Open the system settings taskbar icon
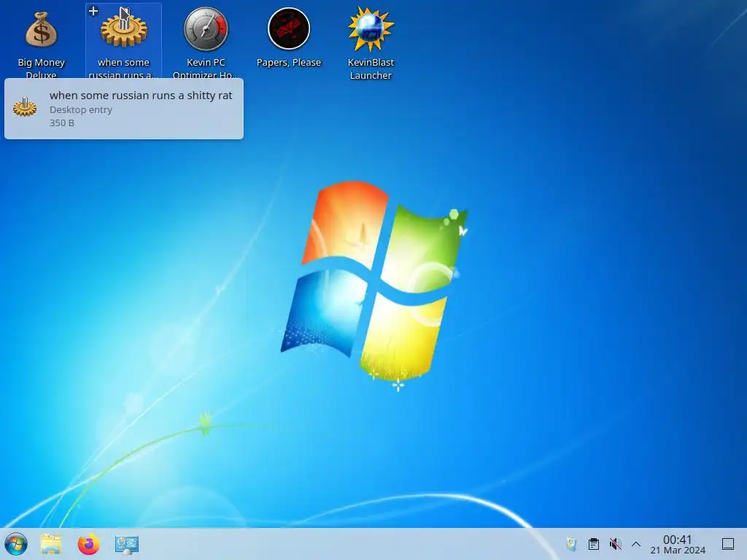Viewport: 747px width, 560px height. click(127, 544)
